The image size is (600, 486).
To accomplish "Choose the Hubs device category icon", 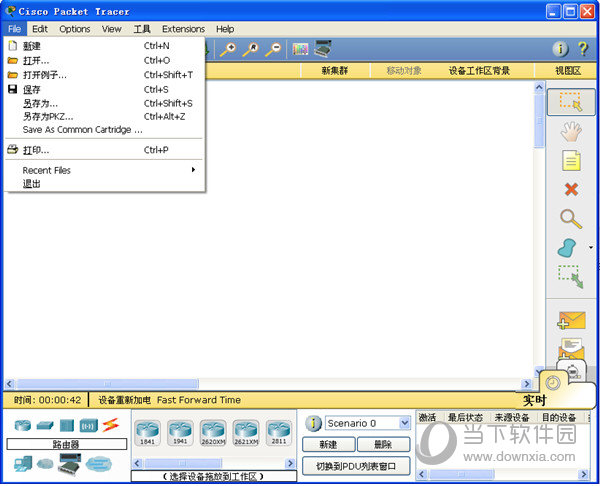I will (x=67, y=425).
